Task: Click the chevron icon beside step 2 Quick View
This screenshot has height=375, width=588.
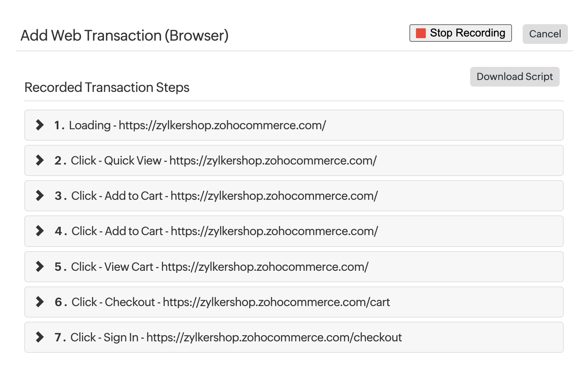Action: pyautogui.click(x=39, y=160)
